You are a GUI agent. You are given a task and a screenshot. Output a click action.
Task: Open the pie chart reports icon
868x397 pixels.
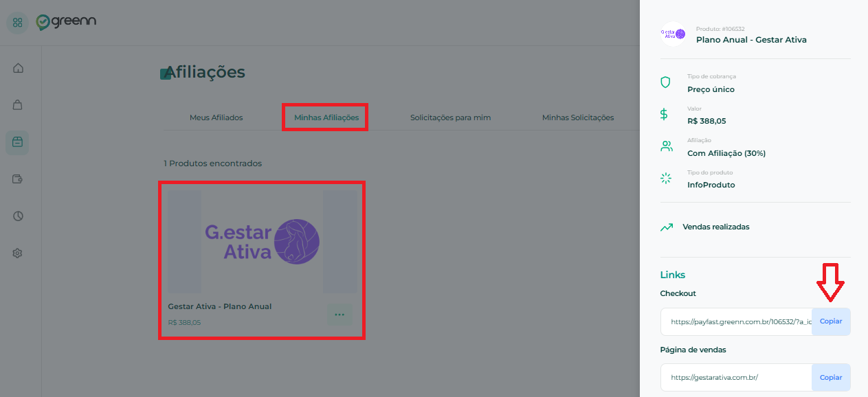[x=18, y=216]
